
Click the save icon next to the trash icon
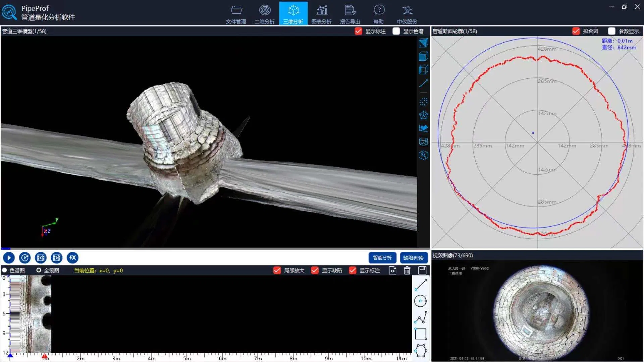[422, 270]
